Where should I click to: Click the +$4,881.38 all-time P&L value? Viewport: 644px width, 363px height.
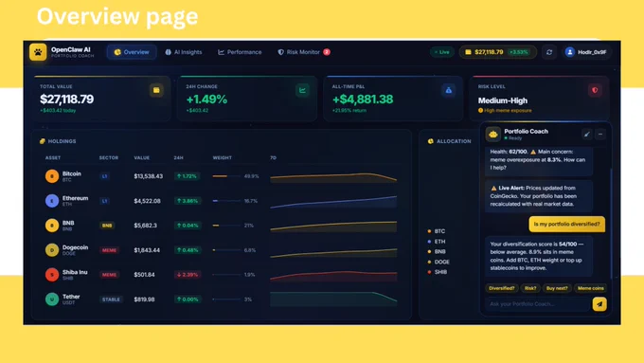tap(363, 100)
